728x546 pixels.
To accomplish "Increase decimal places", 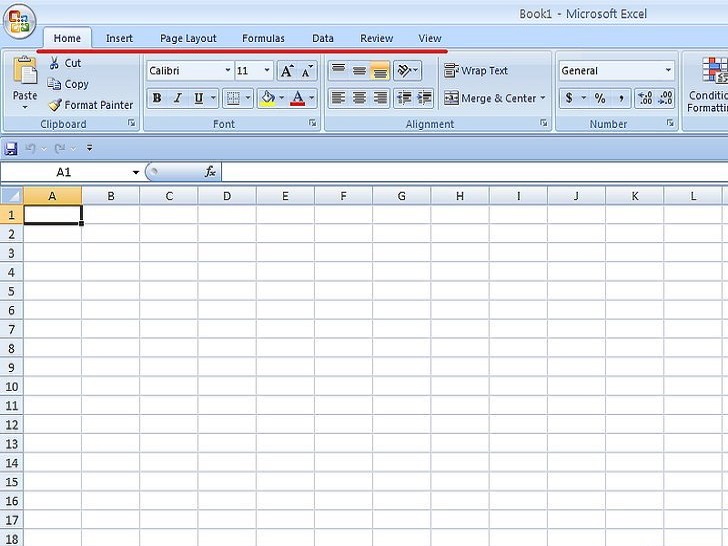I will coord(645,98).
